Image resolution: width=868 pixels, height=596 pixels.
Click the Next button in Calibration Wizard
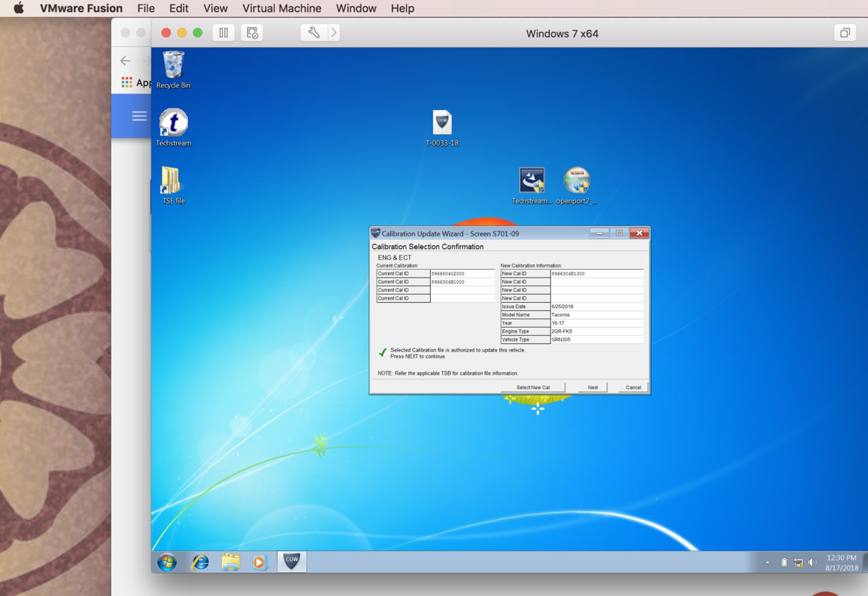593,387
